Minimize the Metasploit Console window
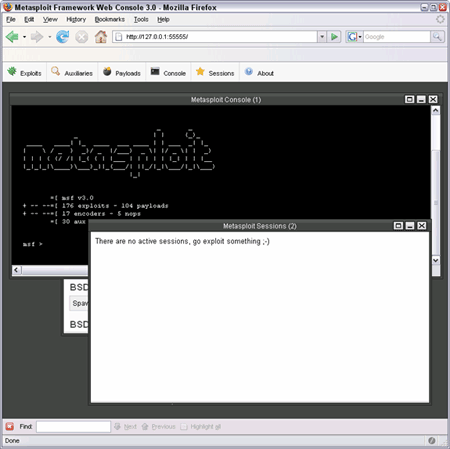 coord(421,99)
